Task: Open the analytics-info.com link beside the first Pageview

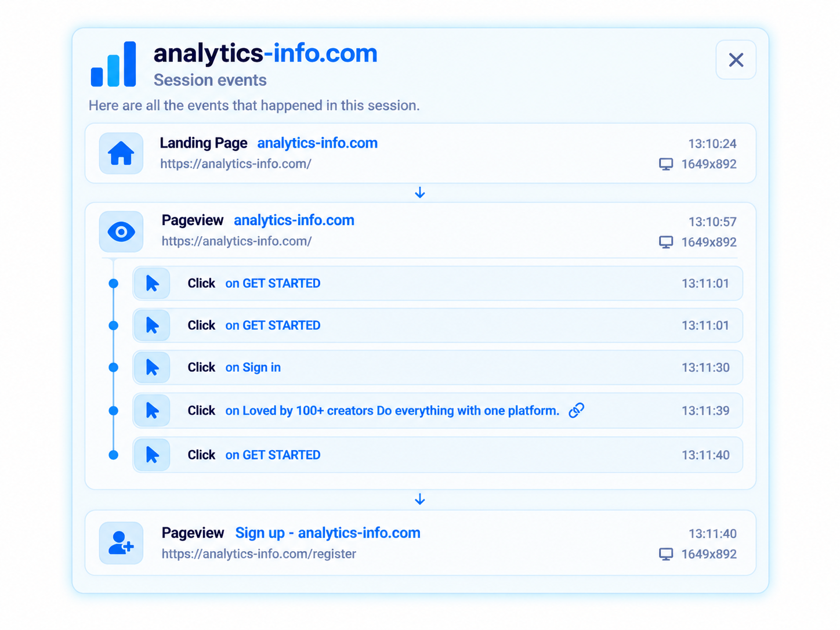Action: (294, 220)
